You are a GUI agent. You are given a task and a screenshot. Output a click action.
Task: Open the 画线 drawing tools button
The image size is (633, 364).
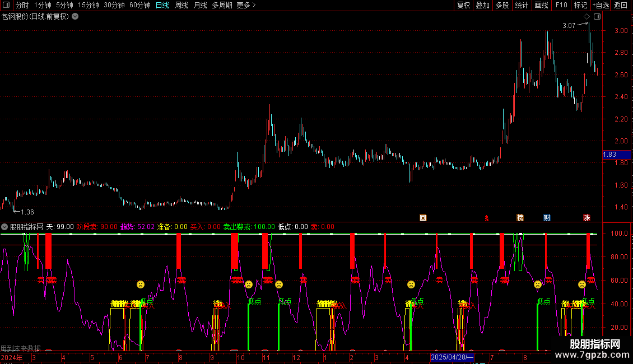pyautogui.click(x=541, y=5)
